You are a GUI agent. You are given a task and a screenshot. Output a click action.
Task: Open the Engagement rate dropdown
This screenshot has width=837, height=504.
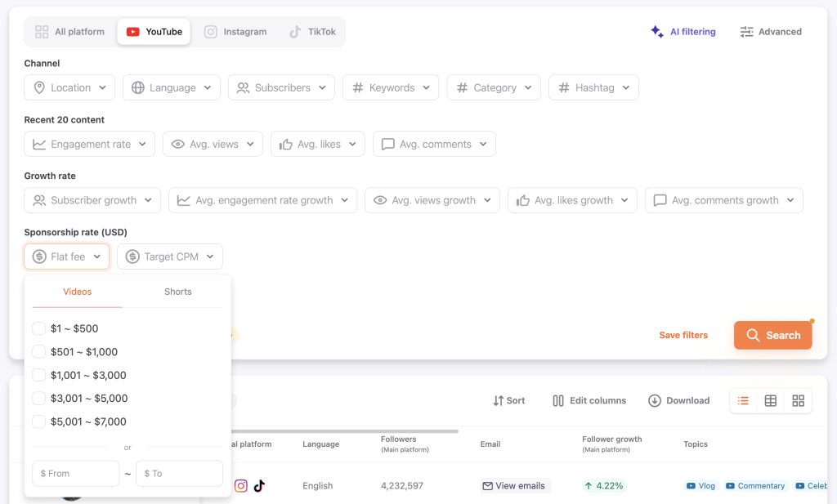click(89, 144)
